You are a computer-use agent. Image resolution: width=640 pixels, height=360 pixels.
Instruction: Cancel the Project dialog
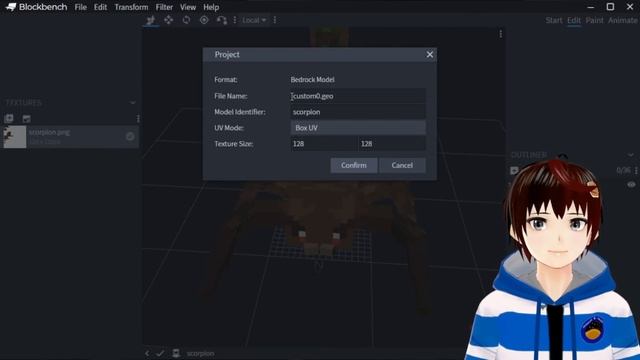coord(402,165)
